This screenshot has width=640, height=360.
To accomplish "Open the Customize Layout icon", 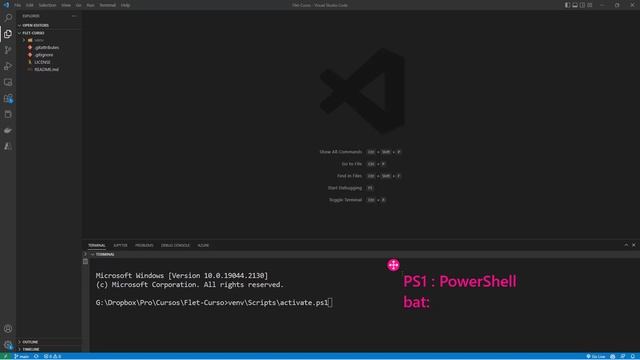I will pyautogui.click(x=590, y=5).
